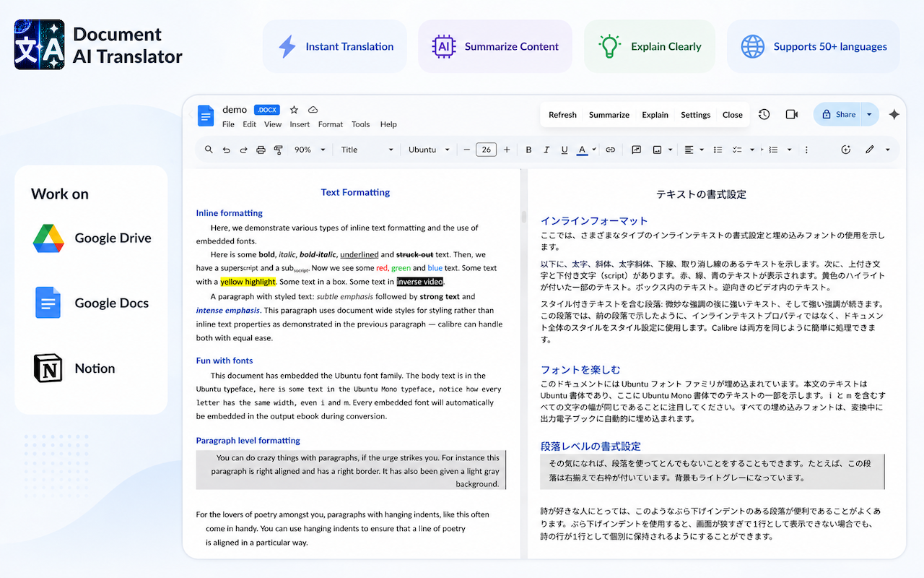Edit the font size field 26

tap(487, 150)
